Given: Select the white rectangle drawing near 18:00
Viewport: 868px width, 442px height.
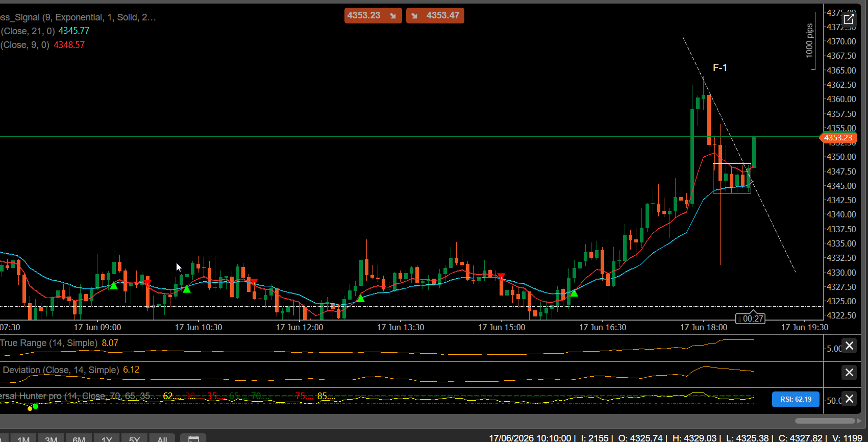Looking at the screenshot, I should pos(732,178).
